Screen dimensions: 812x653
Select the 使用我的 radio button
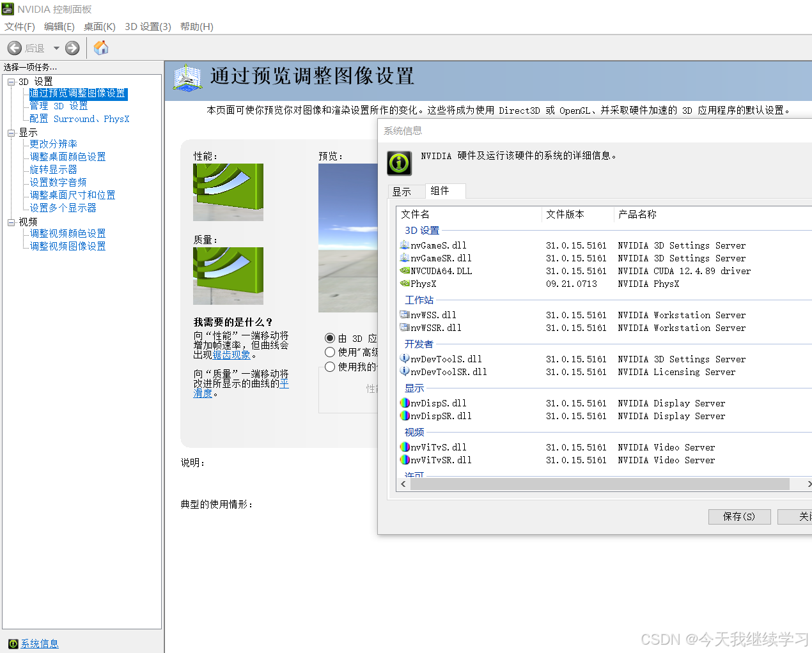coord(330,367)
